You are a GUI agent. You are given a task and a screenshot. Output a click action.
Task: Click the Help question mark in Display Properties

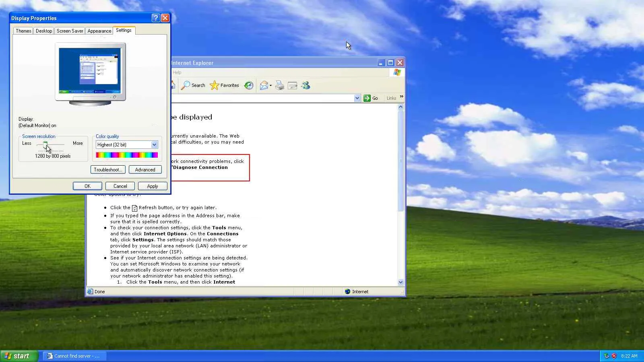pos(156,18)
